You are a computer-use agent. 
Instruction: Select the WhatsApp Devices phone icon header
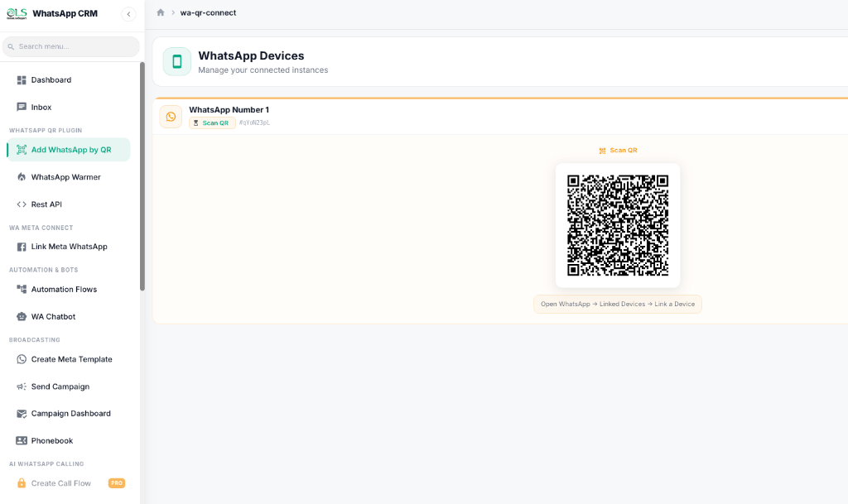pyautogui.click(x=176, y=61)
